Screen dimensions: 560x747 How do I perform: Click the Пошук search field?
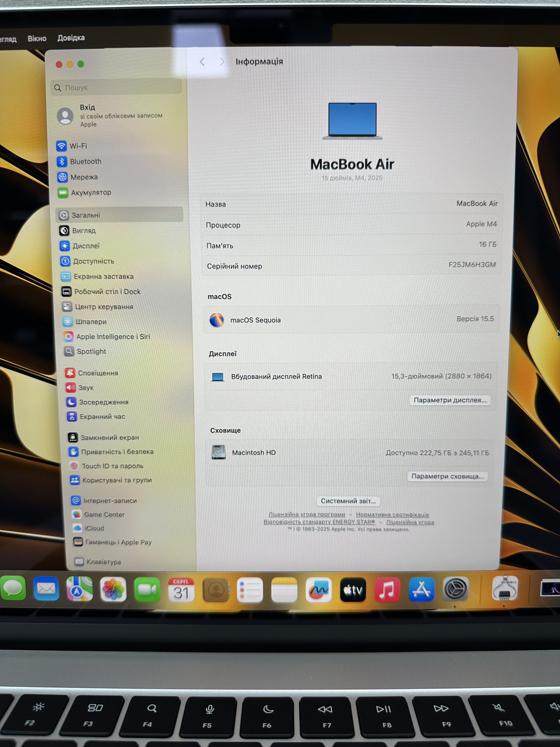click(x=116, y=88)
